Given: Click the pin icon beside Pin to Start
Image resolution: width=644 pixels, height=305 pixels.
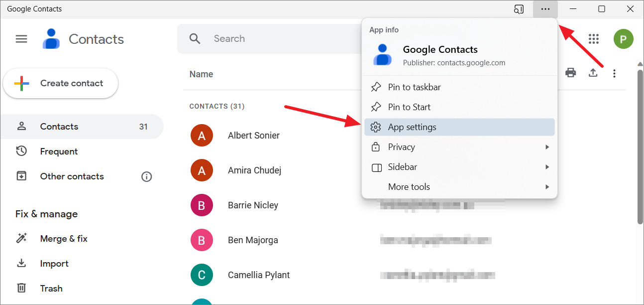Looking at the screenshot, I should (376, 107).
